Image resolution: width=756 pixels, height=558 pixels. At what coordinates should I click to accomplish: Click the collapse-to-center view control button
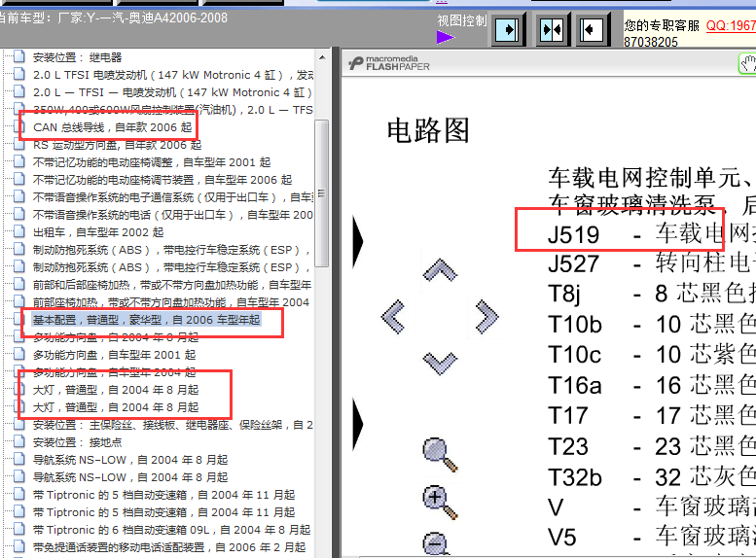pyautogui.click(x=552, y=30)
